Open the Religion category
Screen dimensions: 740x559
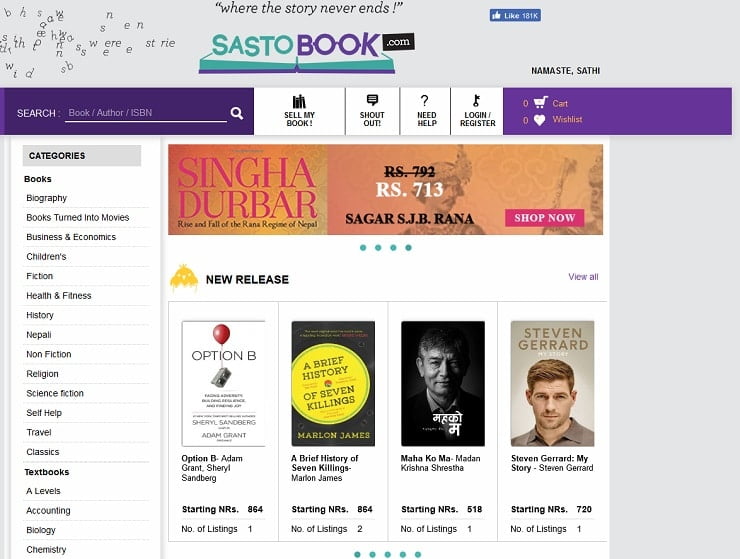pyautogui.click(x=42, y=374)
